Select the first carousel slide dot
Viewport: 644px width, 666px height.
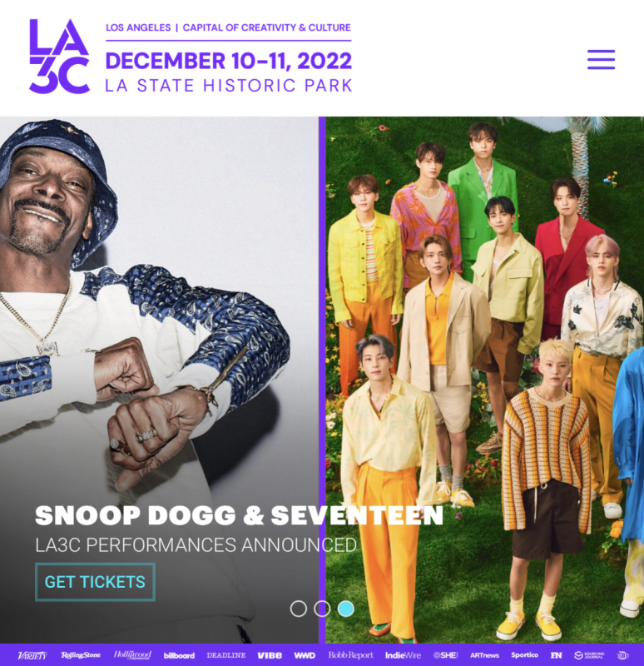pyautogui.click(x=299, y=609)
